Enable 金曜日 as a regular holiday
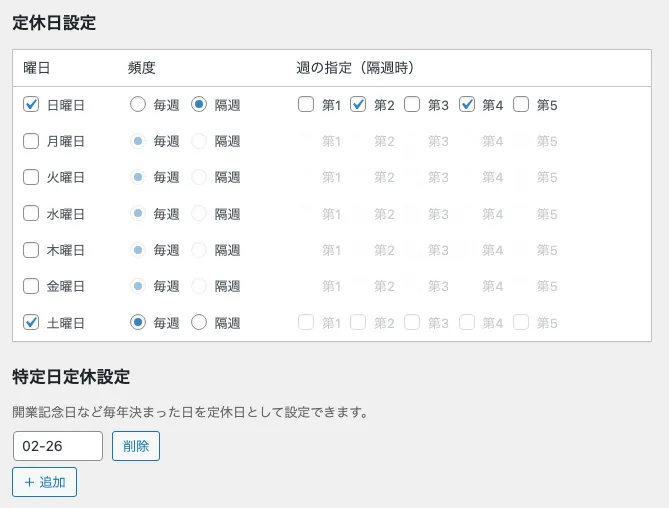Screen dimensions: 669x508 31,286
